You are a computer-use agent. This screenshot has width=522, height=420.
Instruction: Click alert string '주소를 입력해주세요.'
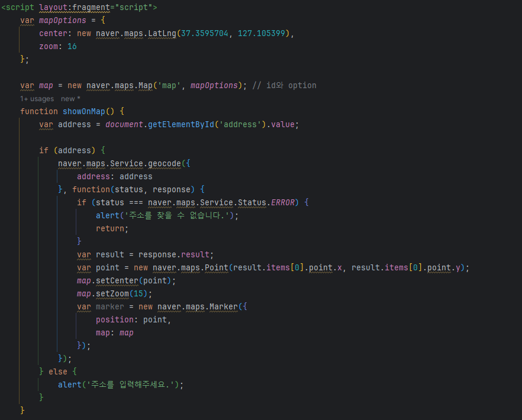tap(130, 385)
